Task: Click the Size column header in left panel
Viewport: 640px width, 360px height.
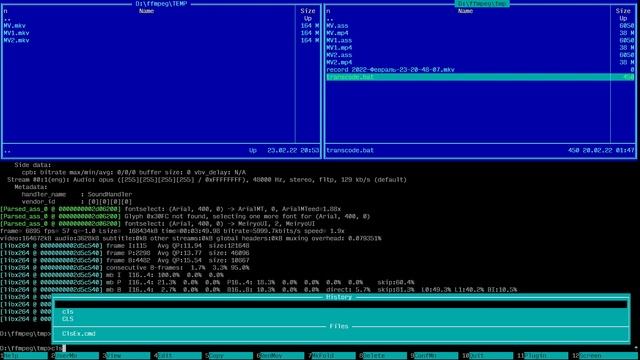Action: click(x=308, y=11)
